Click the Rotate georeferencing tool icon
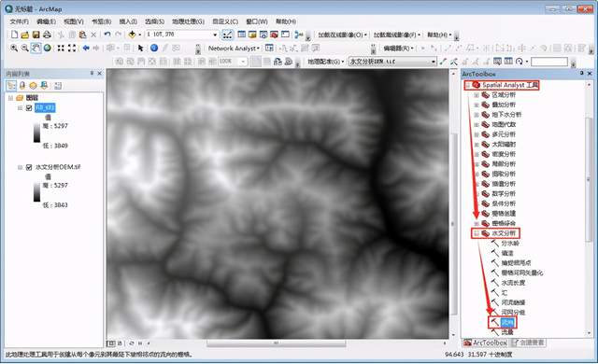The height and width of the screenshot is (364, 598). [520, 62]
